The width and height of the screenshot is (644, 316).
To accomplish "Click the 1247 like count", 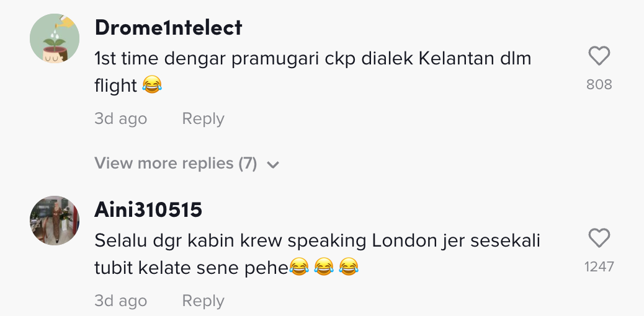I will 599,266.
